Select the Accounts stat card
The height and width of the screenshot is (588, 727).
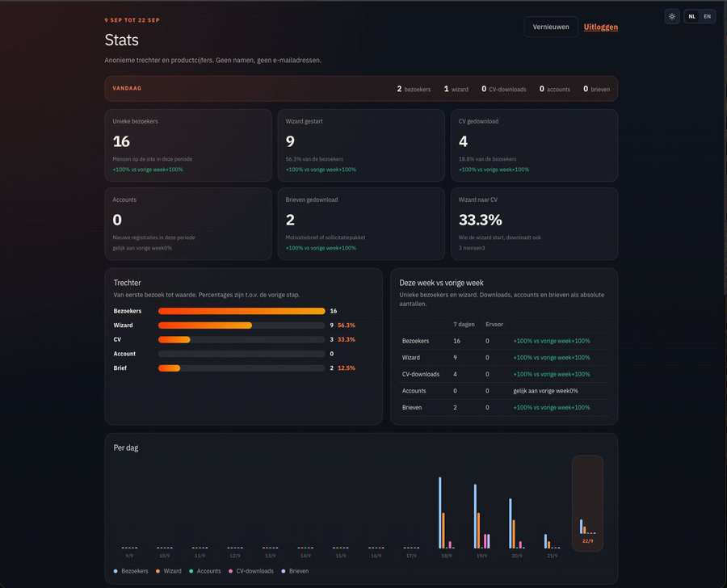click(x=188, y=224)
